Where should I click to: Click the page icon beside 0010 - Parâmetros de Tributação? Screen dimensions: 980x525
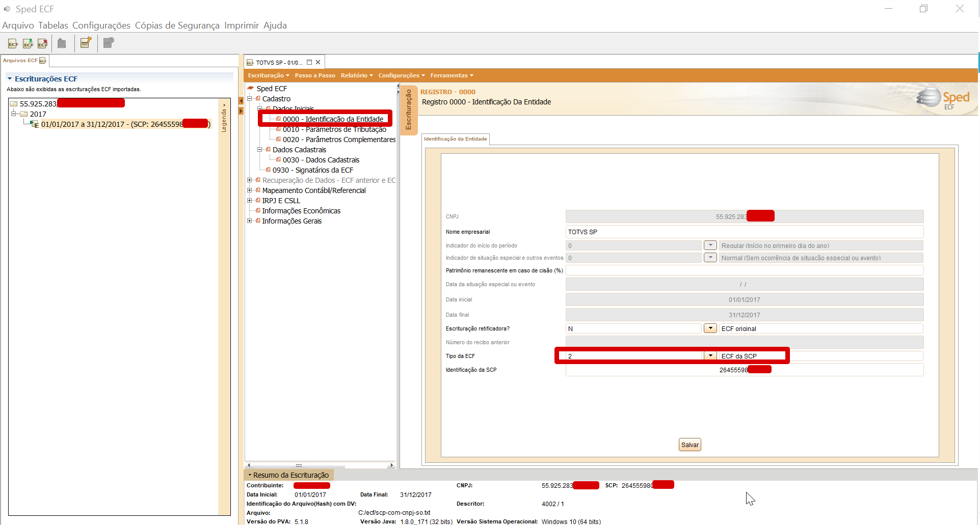tap(278, 129)
